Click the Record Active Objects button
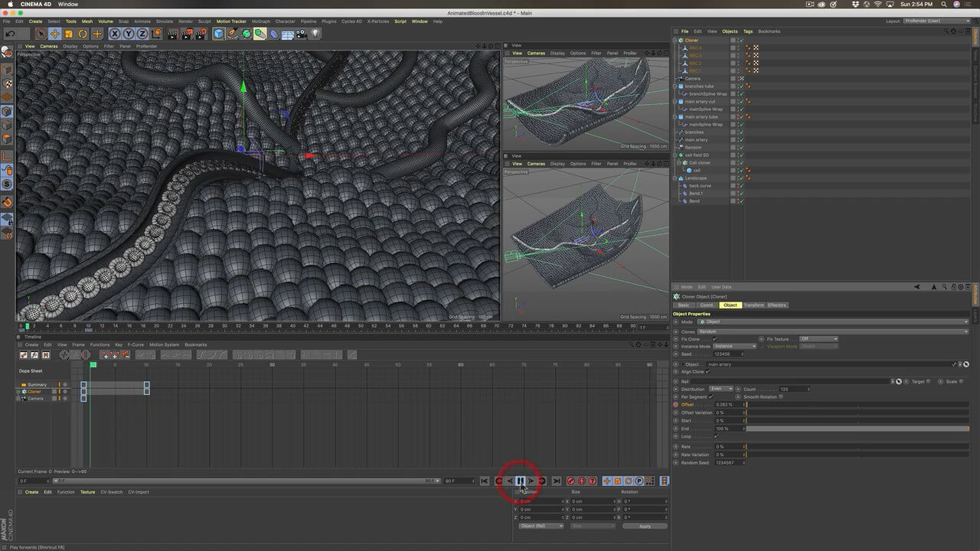This screenshot has height=551, width=980. [570, 481]
